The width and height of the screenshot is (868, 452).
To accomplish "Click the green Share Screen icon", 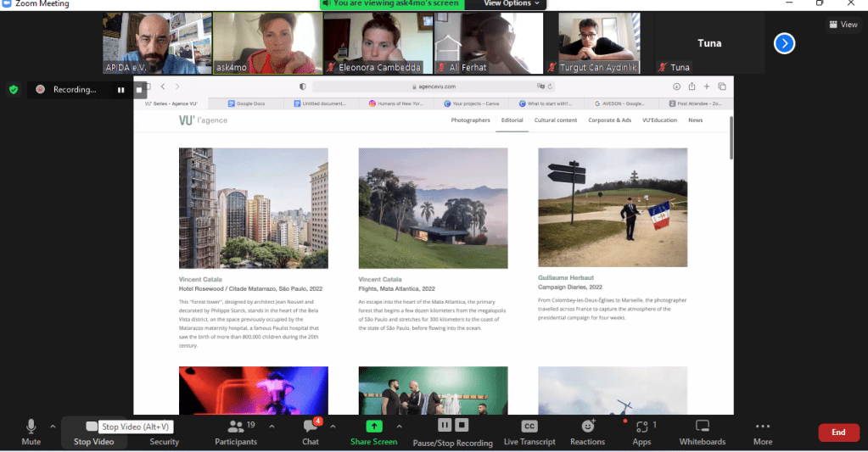I will pos(373,426).
